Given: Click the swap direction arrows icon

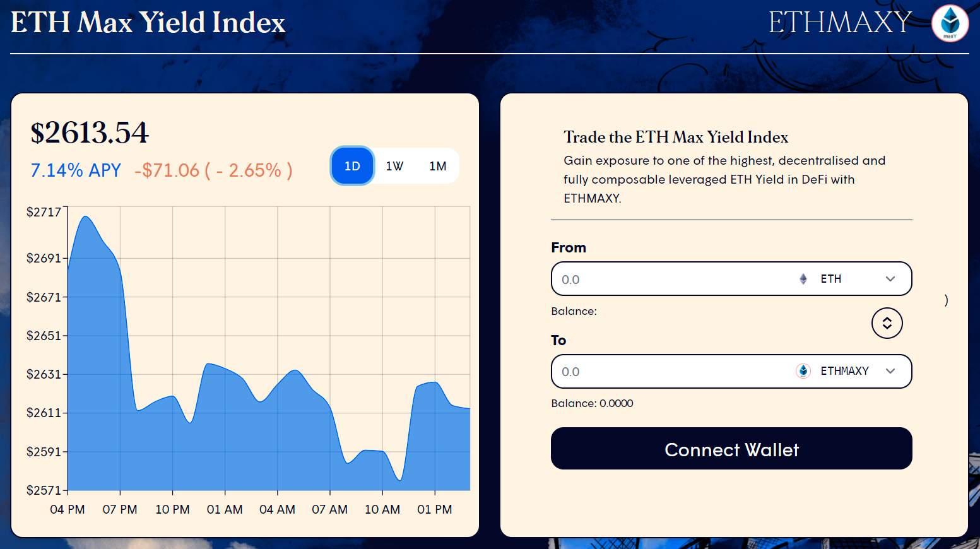Looking at the screenshot, I should (x=887, y=323).
